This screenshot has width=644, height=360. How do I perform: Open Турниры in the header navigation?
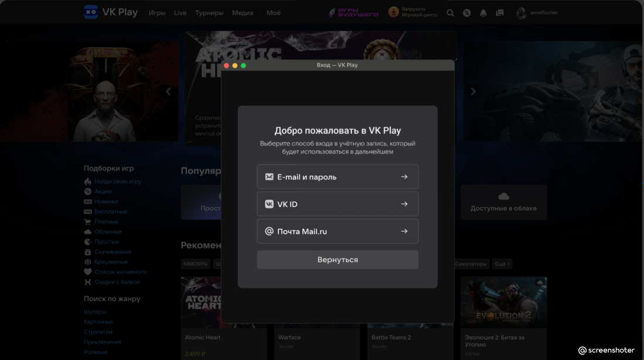click(209, 13)
